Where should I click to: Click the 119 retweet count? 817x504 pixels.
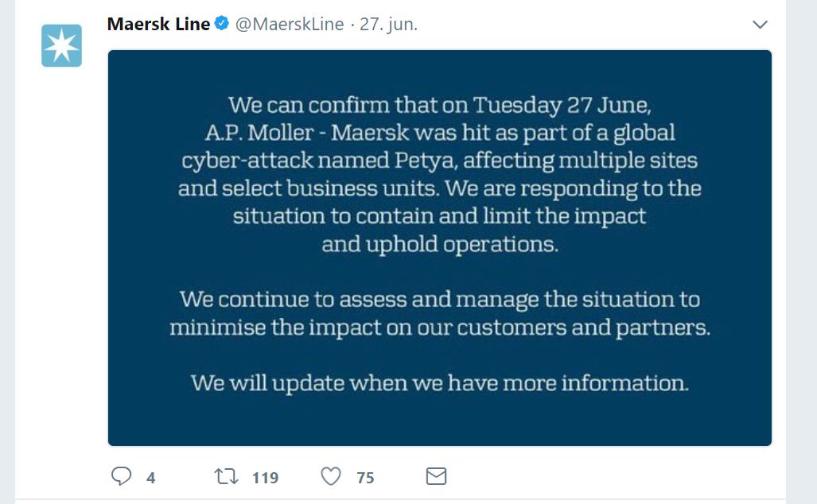click(x=265, y=478)
